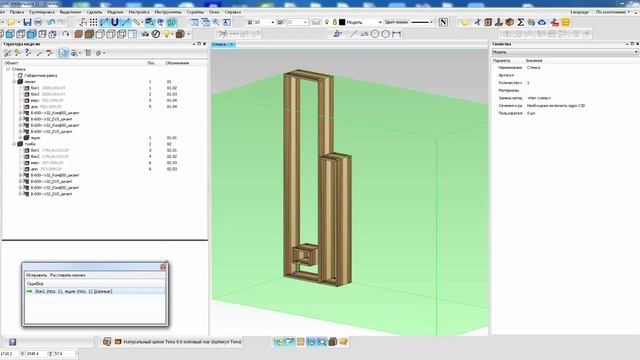Viewport: 640px width, 360px height.
Task: Click the diagonal line draw tool
Action: (x=353, y=34)
